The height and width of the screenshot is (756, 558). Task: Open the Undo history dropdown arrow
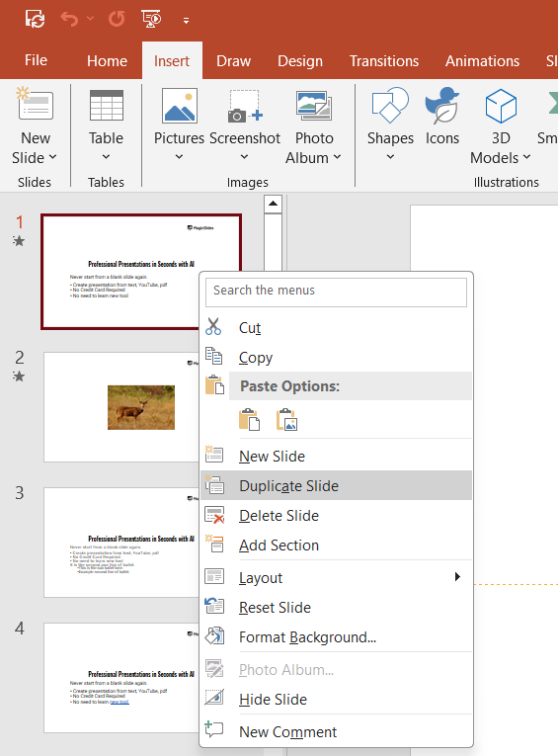coord(90,19)
